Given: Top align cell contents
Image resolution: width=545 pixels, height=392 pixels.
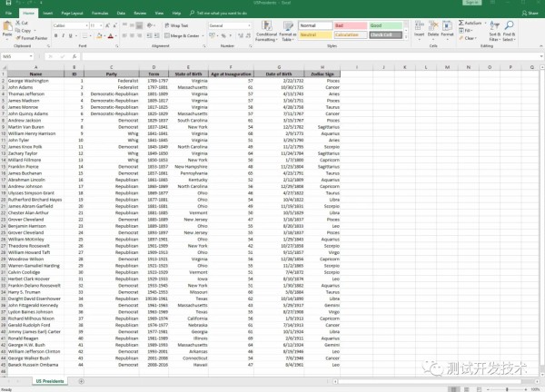Looking at the screenshot, I should point(125,25).
